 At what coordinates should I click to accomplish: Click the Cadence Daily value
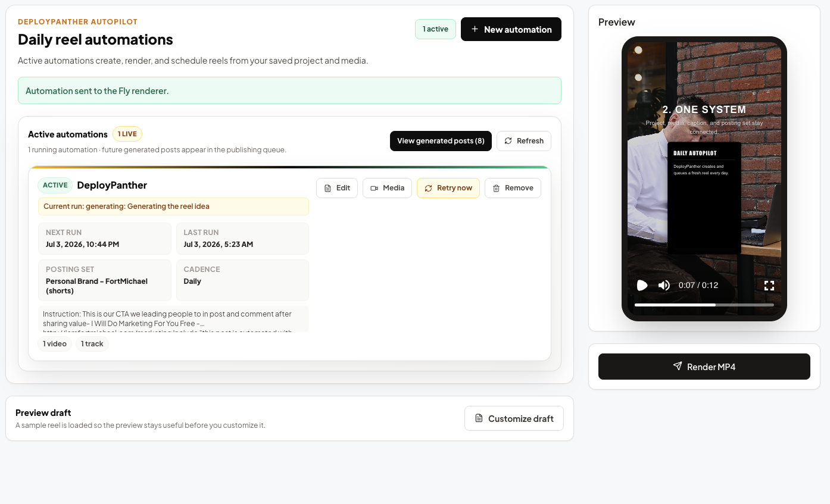tap(192, 281)
